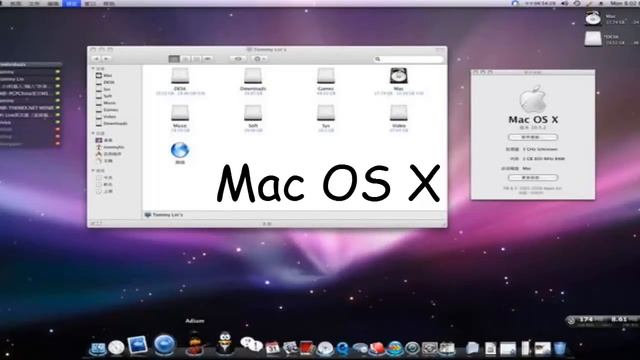The height and width of the screenshot is (360, 640).
Task: Switch Finder to column view
Action: pos(196,59)
